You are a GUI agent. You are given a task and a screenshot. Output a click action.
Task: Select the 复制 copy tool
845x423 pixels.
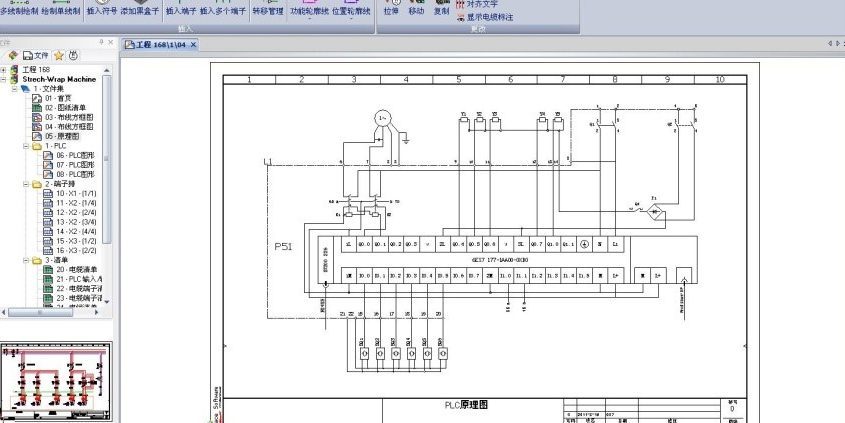pos(441,9)
